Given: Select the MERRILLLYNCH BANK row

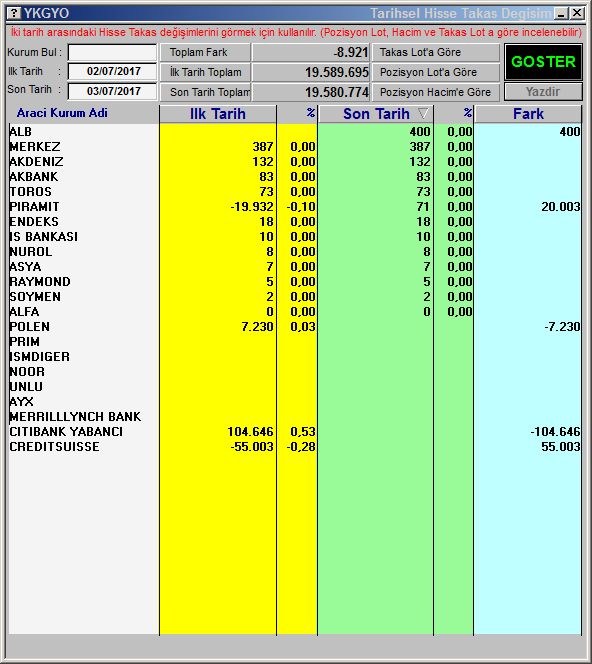Looking at the screenshot, I should [295, 417].
